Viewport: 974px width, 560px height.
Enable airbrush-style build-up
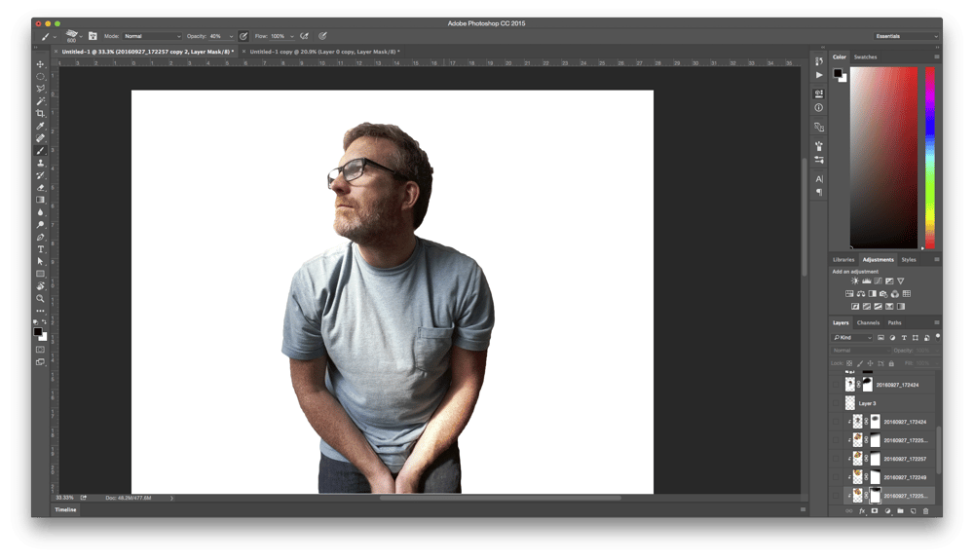pyautogui.click(x=304, y=36)
